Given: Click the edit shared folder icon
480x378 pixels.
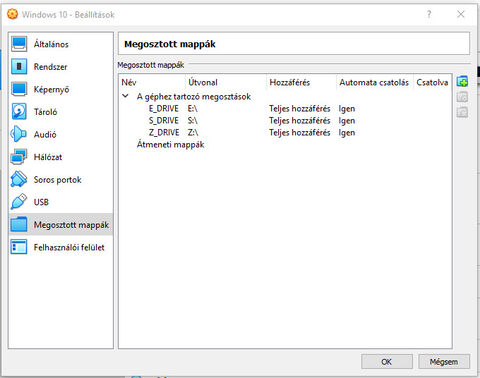Looking at the screenshot, I should pos(462,97).
